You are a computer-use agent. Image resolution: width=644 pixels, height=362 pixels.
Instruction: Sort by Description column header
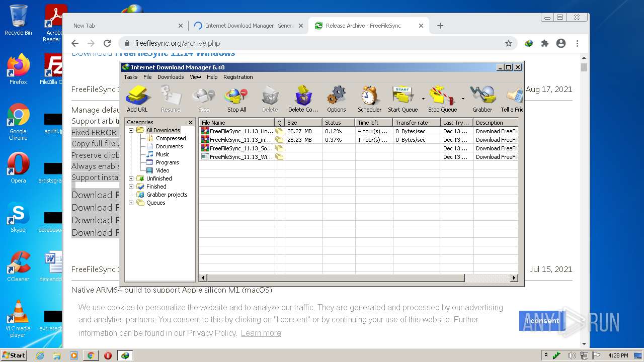496,122
